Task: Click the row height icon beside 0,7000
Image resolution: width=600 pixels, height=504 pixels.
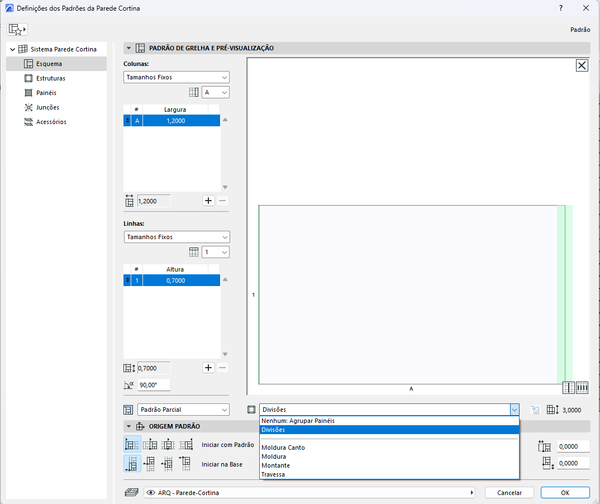Action: tap(129, 368)
